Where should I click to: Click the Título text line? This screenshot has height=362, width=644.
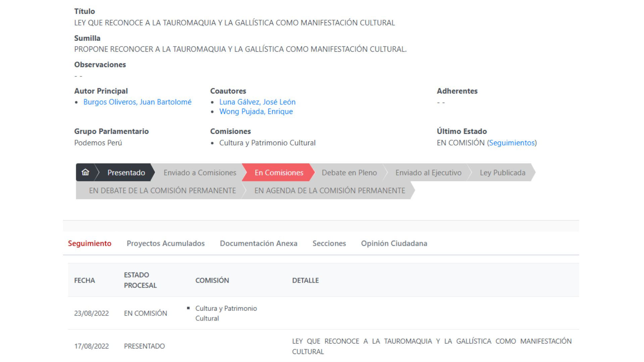pyautogui.click(x=234, y=23)
